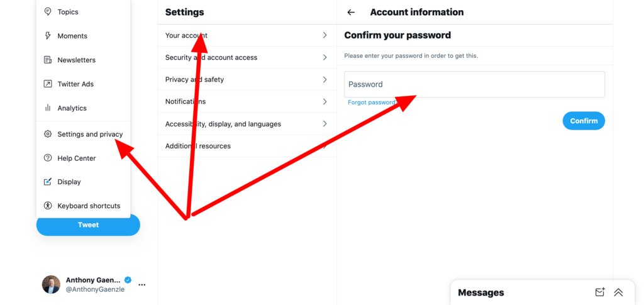Expand the Messages drawer with double chevron

pyautogui.click(x=618, y=292)
